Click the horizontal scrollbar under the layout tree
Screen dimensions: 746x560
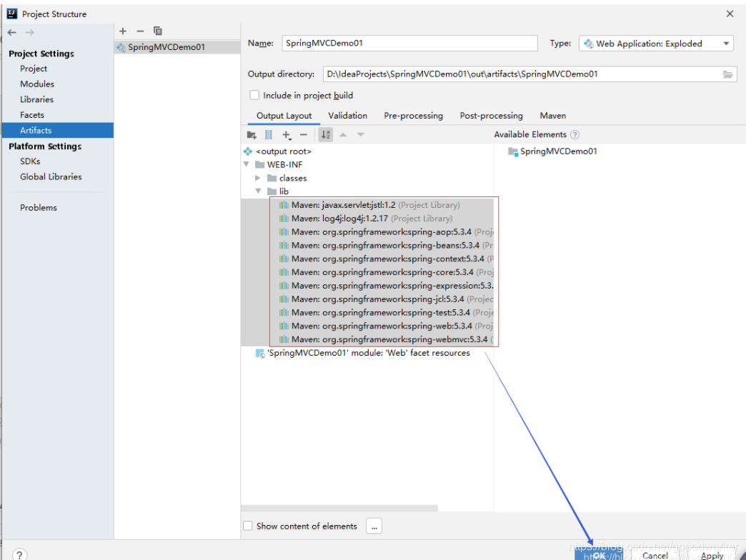tap(339, 508)
